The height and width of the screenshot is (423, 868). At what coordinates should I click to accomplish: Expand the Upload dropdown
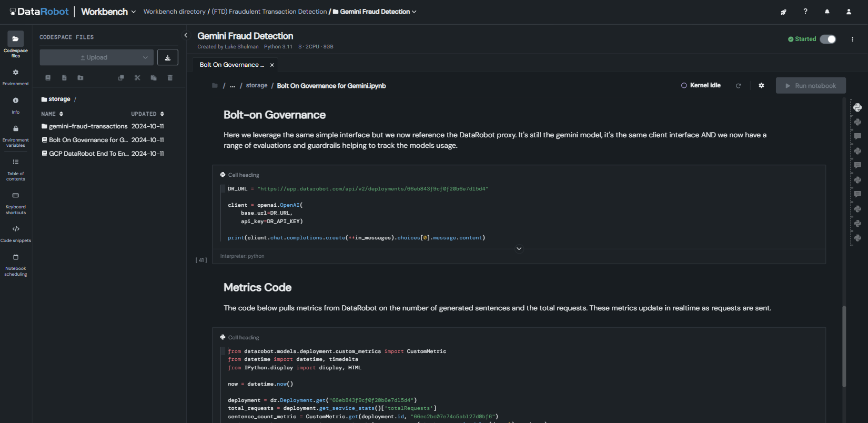pyautogui.click(x=145, y=58)
